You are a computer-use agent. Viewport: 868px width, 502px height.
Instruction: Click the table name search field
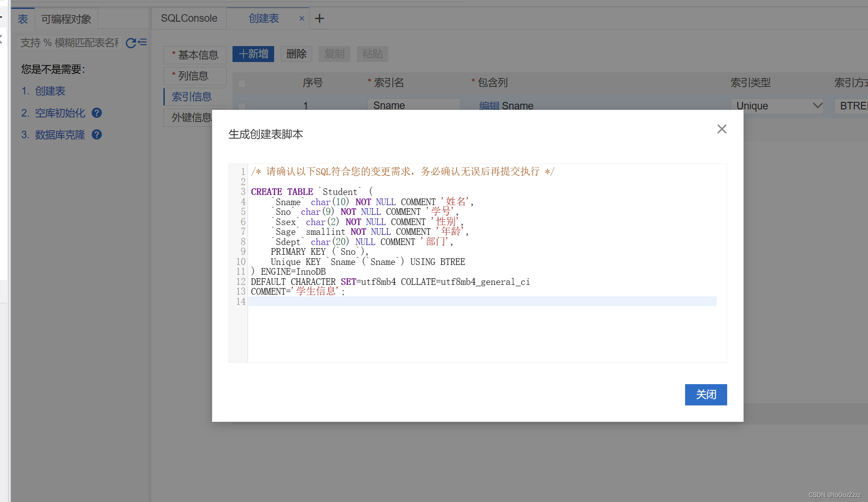69,43
